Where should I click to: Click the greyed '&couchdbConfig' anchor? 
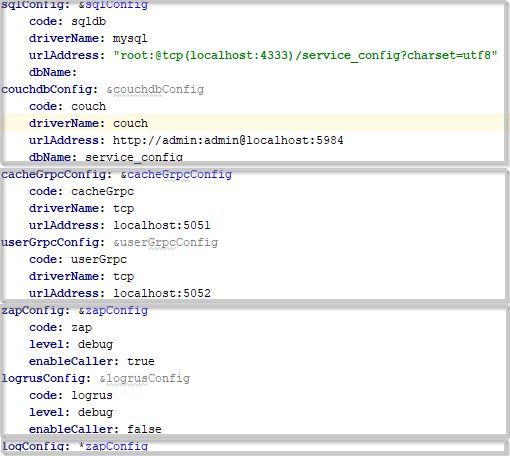[x=155, y=89]
